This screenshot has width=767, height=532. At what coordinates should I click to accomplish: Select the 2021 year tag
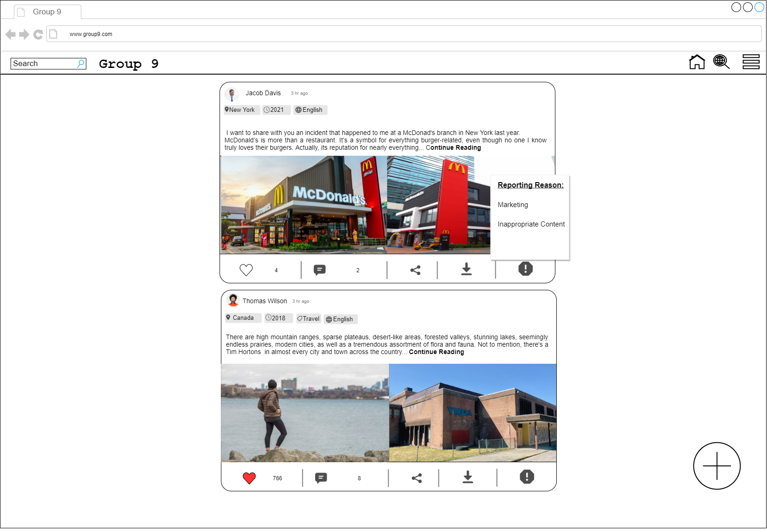[276, 110]
